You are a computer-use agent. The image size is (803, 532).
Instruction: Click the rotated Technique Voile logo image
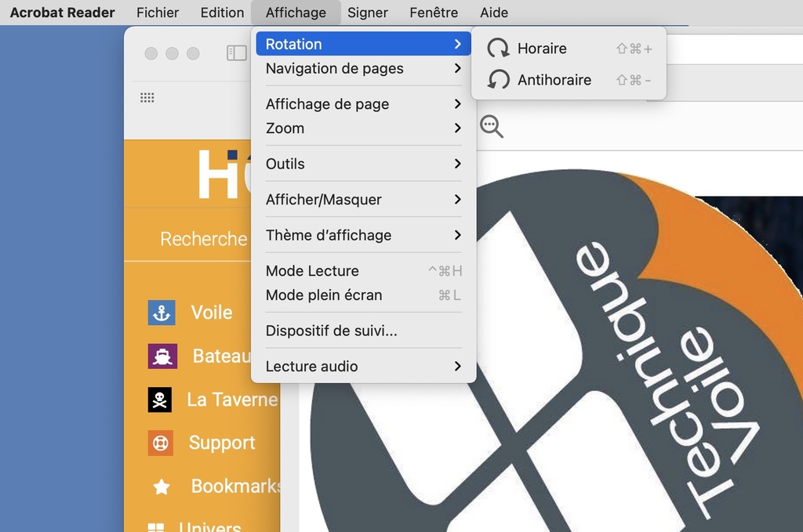tap(556, 351)
